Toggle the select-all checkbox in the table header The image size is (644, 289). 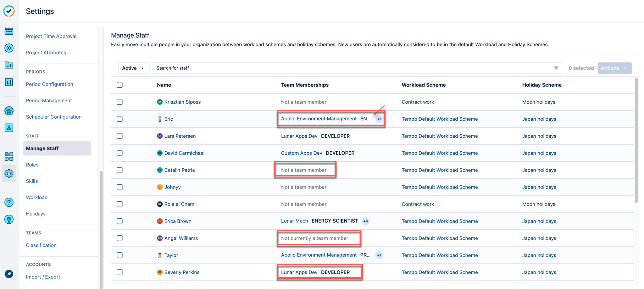[x=120, y=85]
